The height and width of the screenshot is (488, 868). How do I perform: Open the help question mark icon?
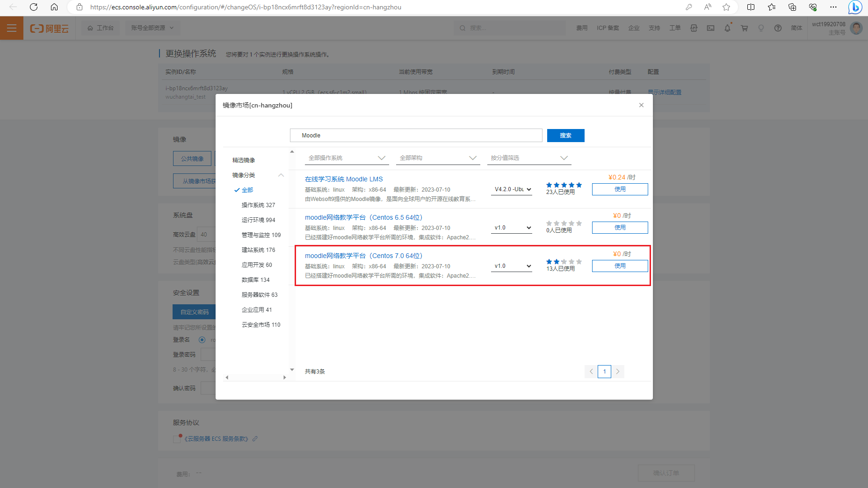click(778, 28)
